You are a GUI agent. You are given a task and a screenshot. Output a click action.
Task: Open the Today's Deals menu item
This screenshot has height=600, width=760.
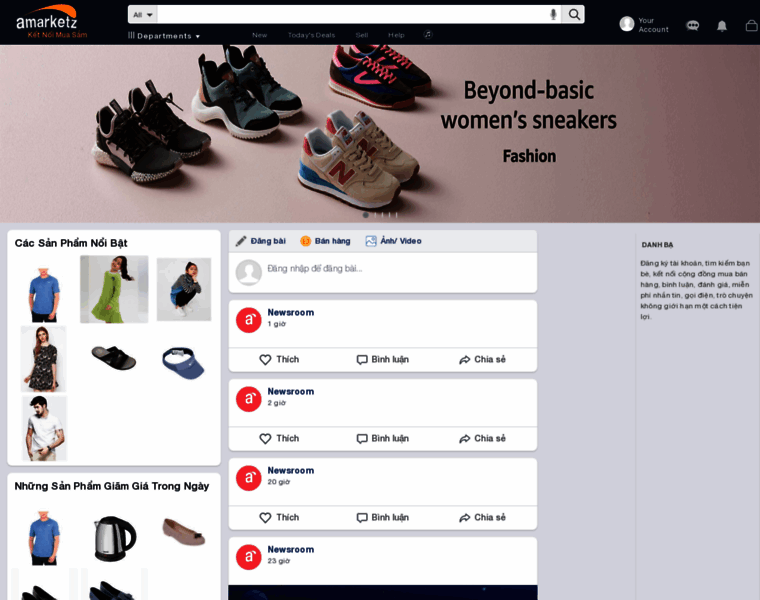(x=311, y=35)
